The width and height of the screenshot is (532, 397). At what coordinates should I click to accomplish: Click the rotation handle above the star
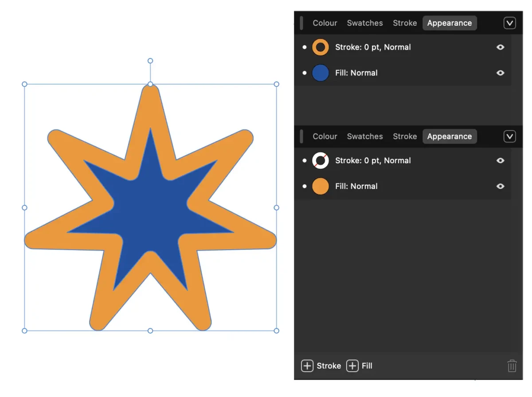(x=150, y=61)
